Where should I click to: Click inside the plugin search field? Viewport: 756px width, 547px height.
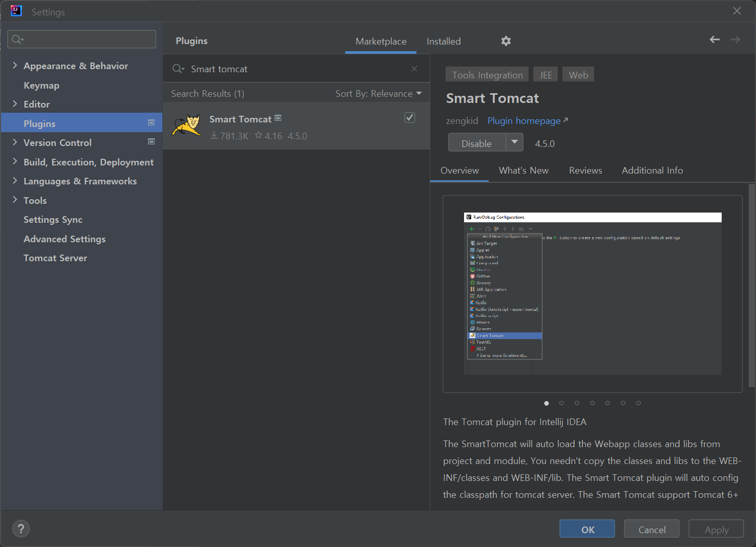coord(282,68)
